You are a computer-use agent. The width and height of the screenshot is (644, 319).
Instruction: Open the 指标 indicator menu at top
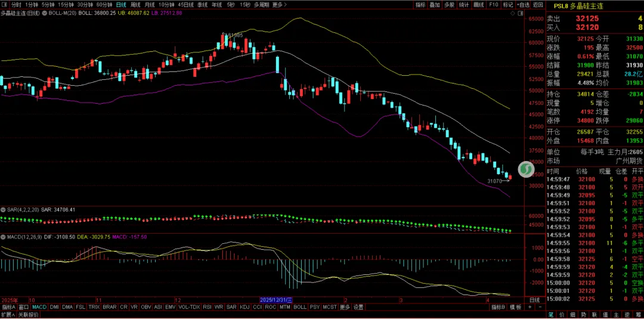[420, 5]
